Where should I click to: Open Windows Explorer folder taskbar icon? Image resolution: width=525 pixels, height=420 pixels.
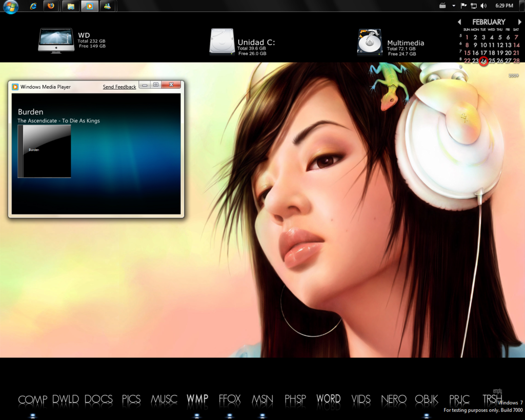click(x=70, y=6)
